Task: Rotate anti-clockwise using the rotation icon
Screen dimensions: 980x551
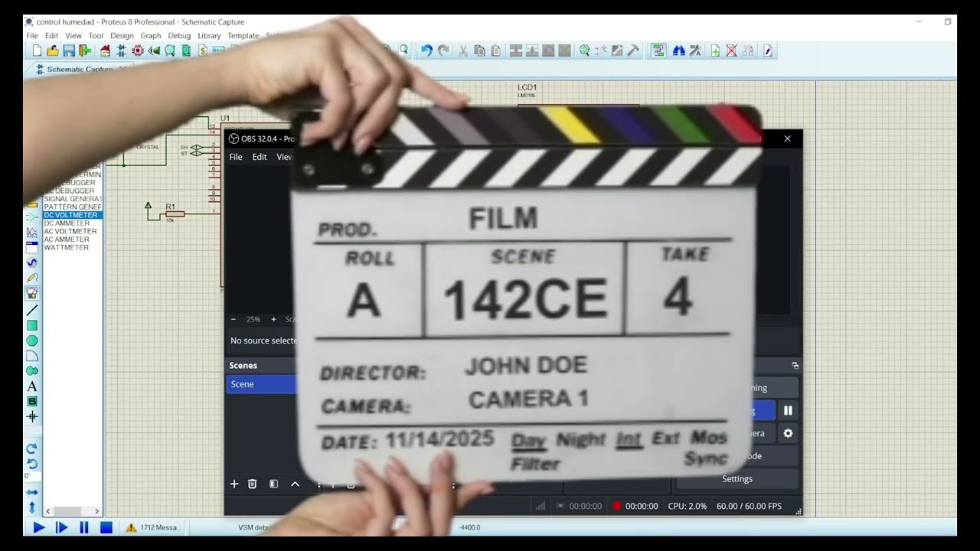Action: pos(32,464)
